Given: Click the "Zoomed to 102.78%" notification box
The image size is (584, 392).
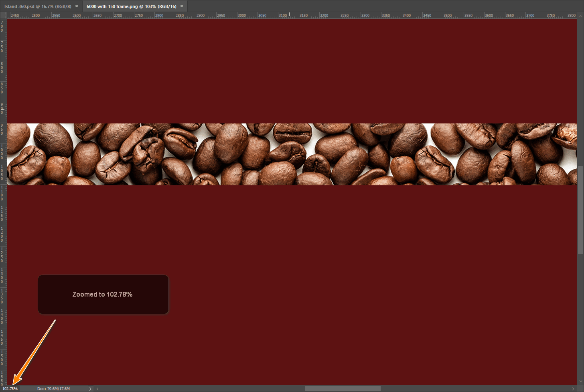Looking at the screenshot, I should pos(103,294).
